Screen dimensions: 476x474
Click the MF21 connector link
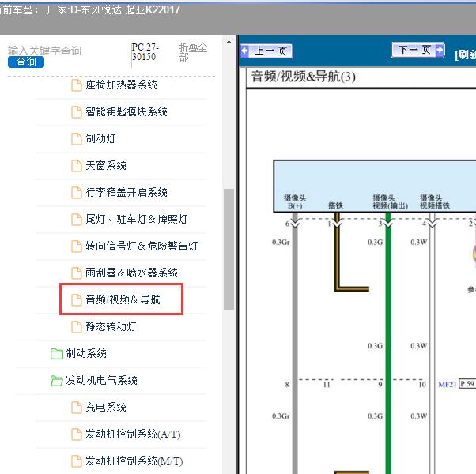point(448,384)
